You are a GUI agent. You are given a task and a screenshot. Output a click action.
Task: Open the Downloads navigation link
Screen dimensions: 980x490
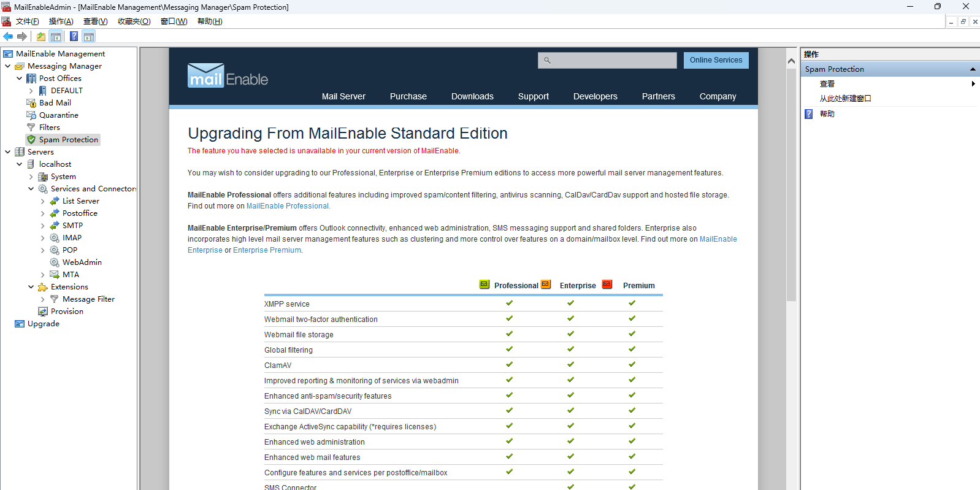click(x=472, y=96)
